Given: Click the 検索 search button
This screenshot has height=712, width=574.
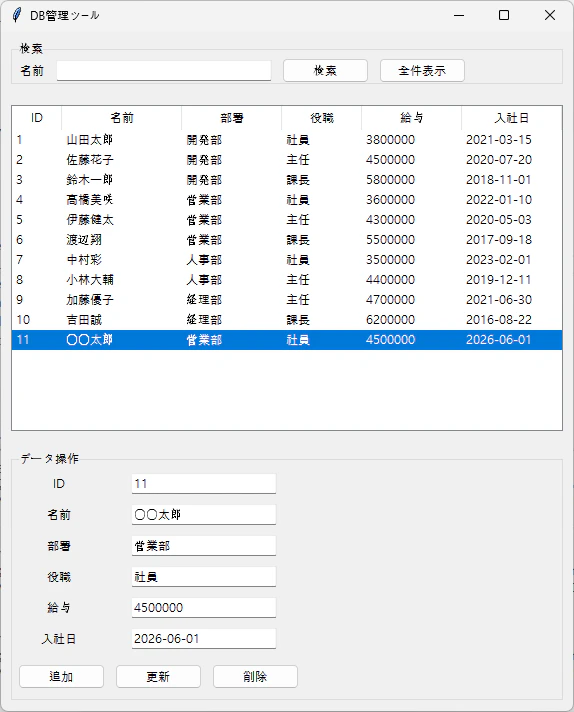Looking at the screenshot, I should tap(325, 71).
